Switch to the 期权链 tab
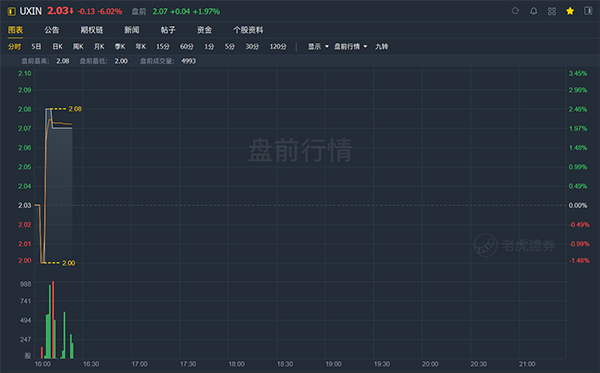This screenshot has width=600, height=373. coord(92,30)
